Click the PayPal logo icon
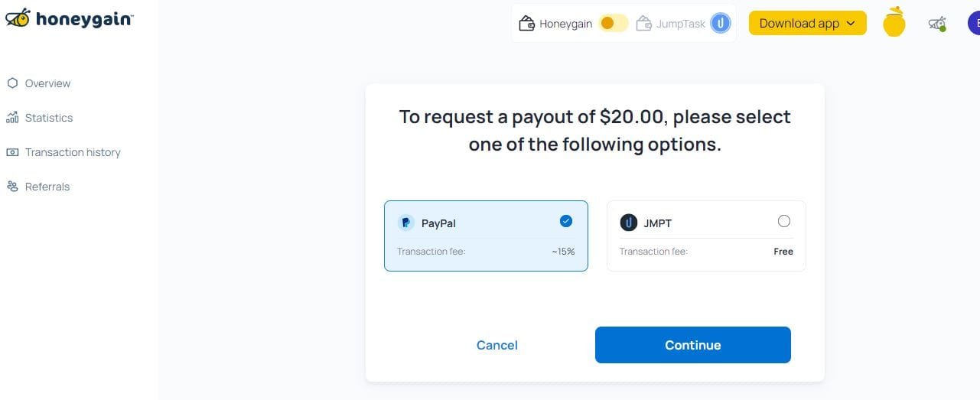 coord(406,223)
